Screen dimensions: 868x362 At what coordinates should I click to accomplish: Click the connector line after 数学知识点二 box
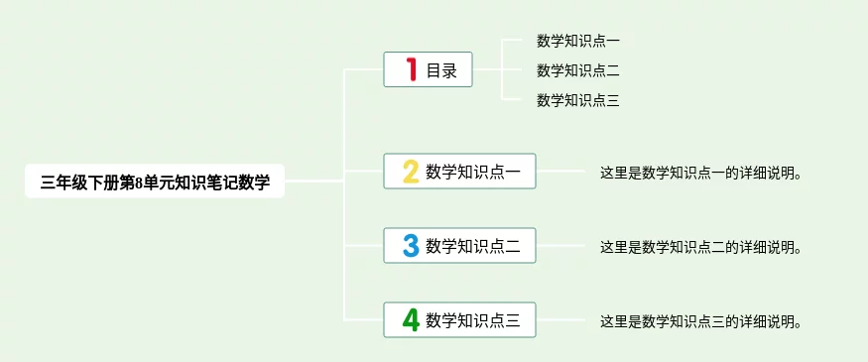(x=560, y=245)
